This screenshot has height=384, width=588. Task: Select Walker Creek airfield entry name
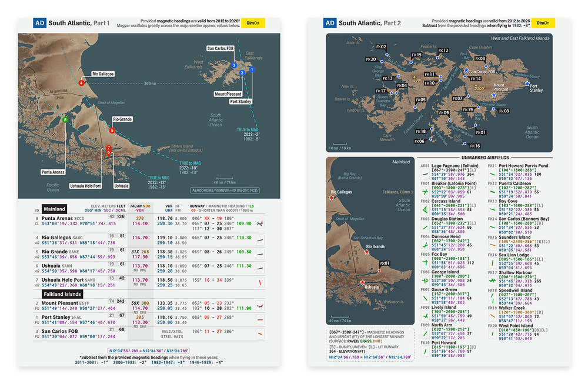click(x=512, y=308)
